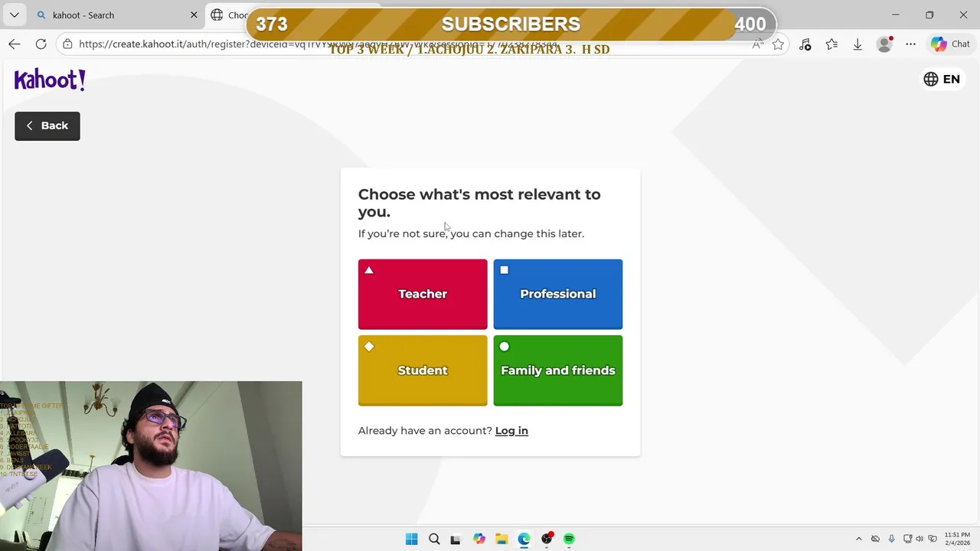Choose the green Family and friends option
The image size is (980, 551).
click(x=557, y=370)
